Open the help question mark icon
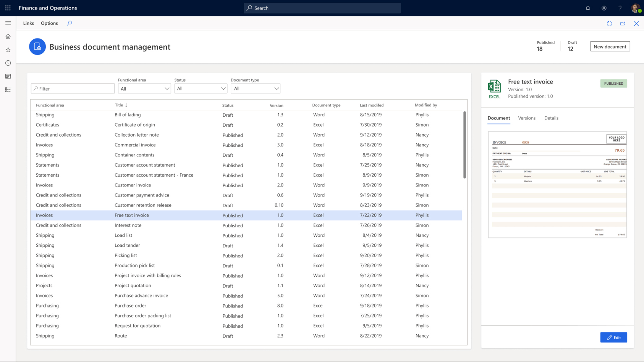Image resolution: width=644 pixels, height=362 pixels. (x=620, y=8)
